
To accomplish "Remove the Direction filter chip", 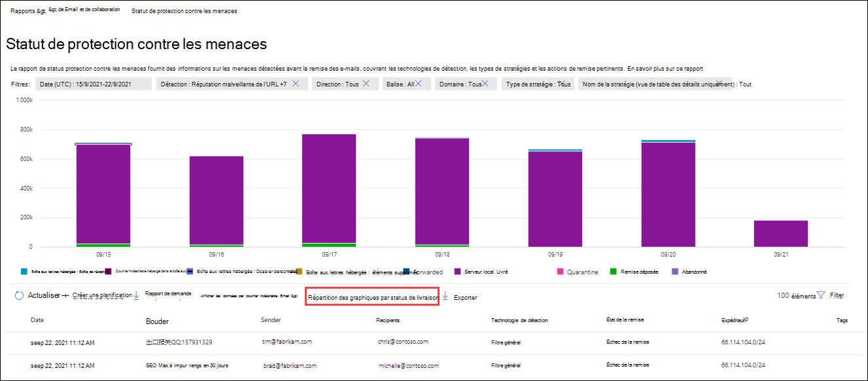I will (366, 84).
